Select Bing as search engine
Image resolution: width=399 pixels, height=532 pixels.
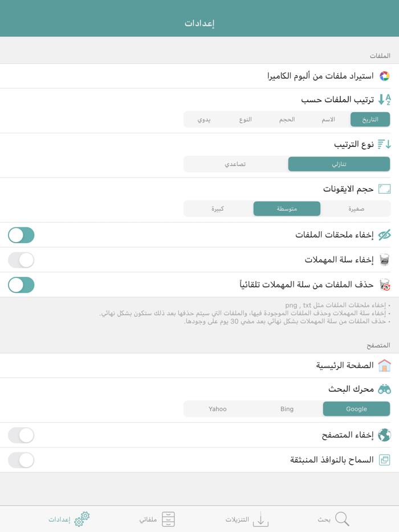[287, 408]
